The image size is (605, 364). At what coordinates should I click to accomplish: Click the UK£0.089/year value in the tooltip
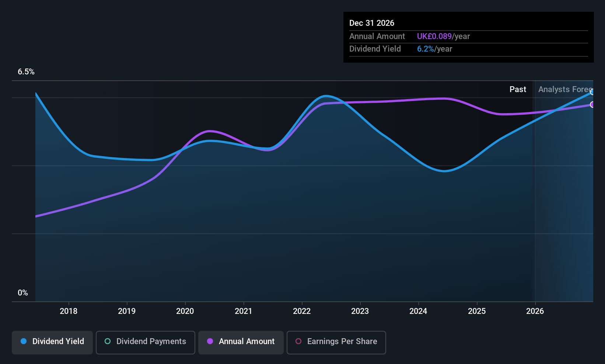click(x=443, y=36)
